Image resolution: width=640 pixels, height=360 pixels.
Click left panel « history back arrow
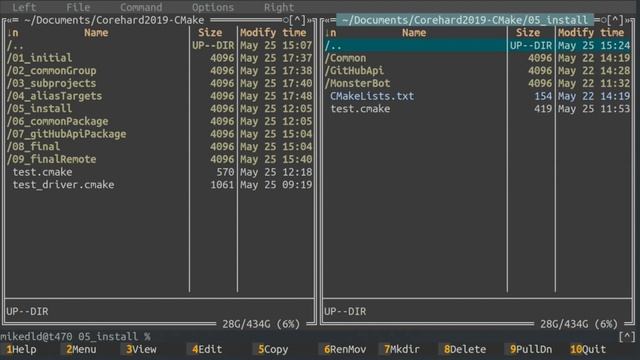9,20
